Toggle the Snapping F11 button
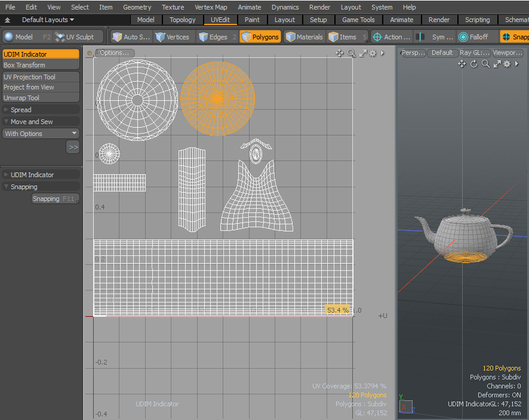Image resolution: width=529 pixels, height=420 pixels. (x=55, y=199)
